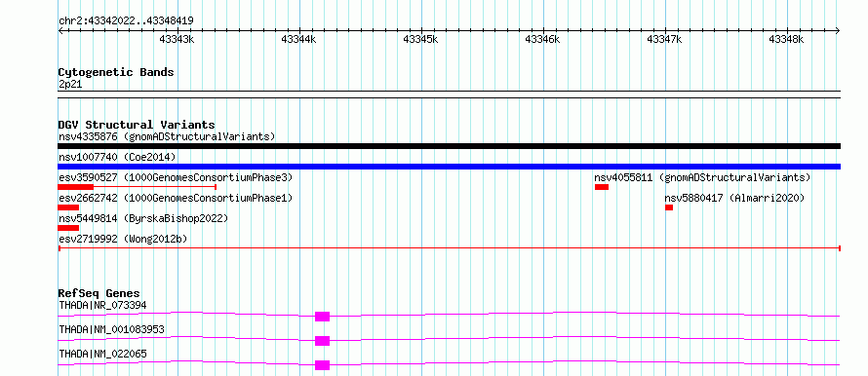Image resolution: width=868 pixels, height=376 pixels.
Task: Click the blue nsv1007740 variant bar
Action: click(449, 167)
